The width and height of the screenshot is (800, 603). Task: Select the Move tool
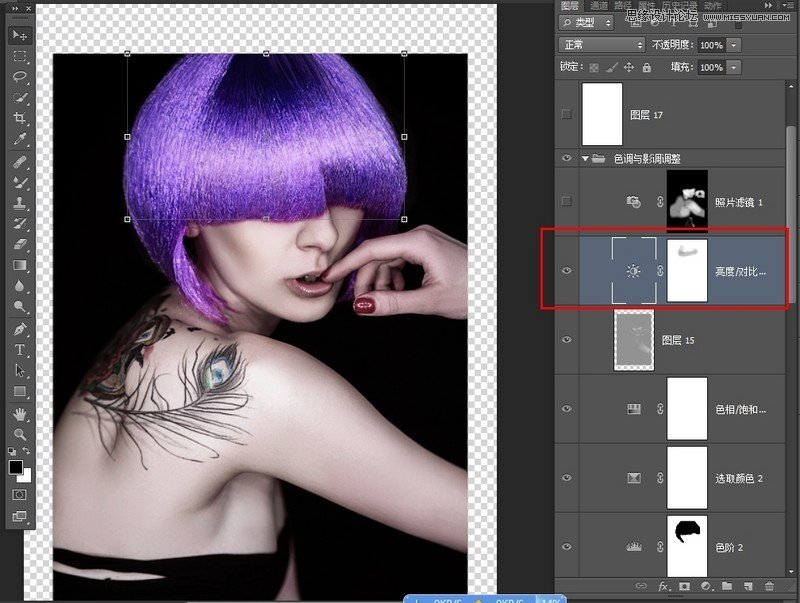click(x=18, y=34)
